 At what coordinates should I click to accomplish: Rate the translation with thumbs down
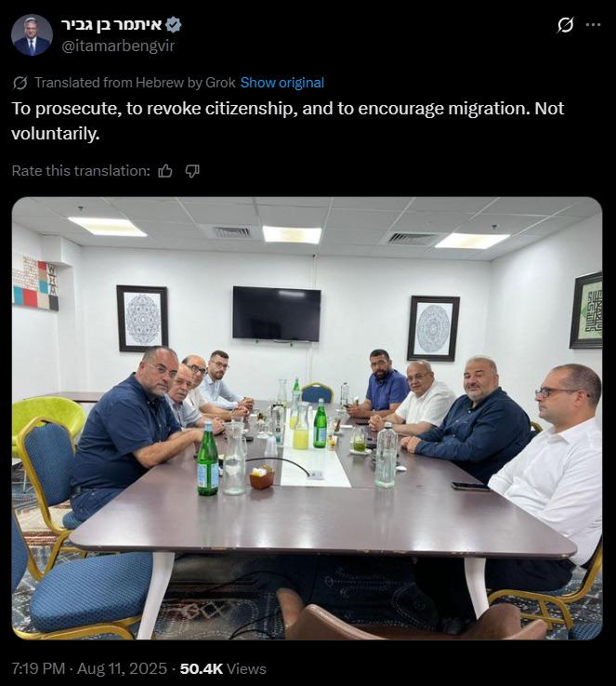click(192, 171)
